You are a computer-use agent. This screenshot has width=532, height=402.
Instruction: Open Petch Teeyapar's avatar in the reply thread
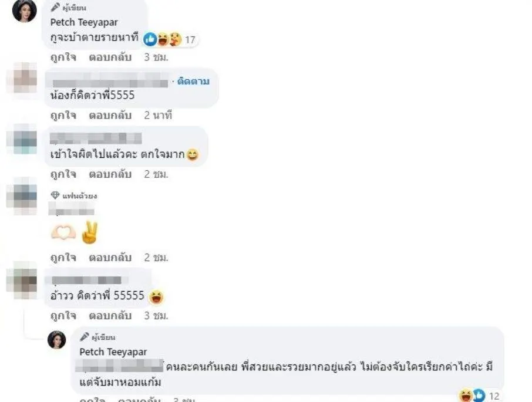pos(56,340)
